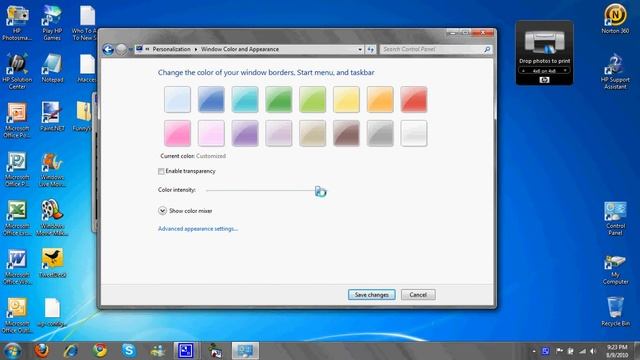The height and width of the screenshot is (360, 640).
Task: Expand Show color mixer
Action: (162, 211)
